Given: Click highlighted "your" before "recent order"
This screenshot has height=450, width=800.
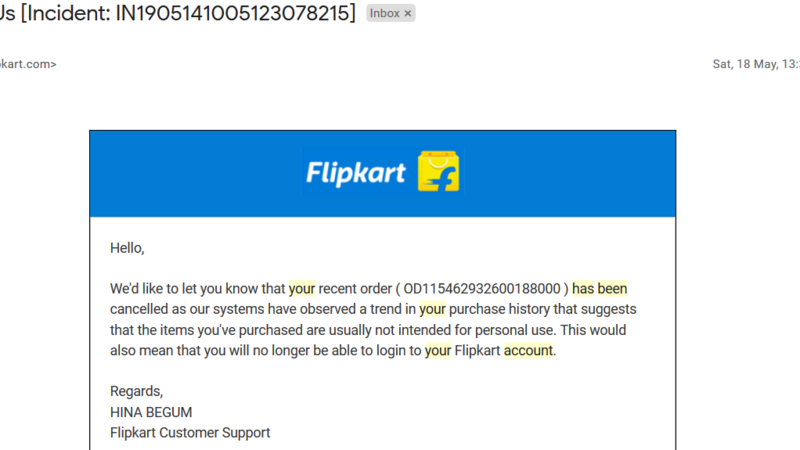Looking at the screenshot, I should click(302, 289).
